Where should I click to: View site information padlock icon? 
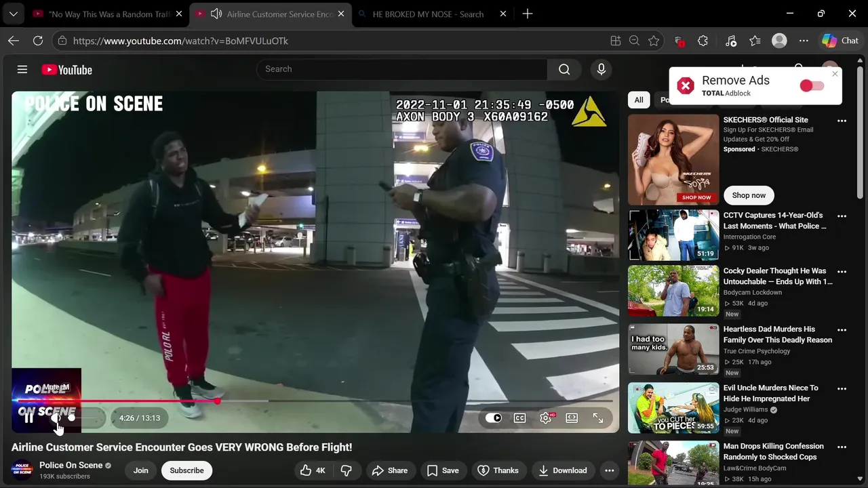coord(62,41)
